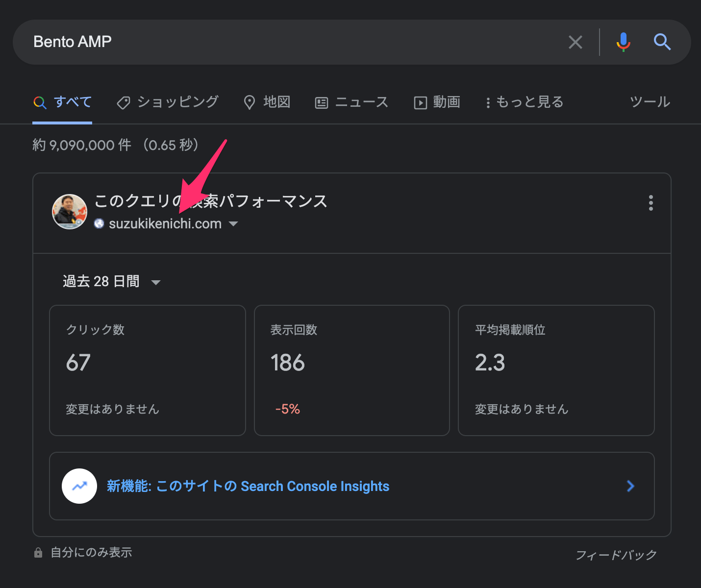Start voice search with the microphone icon
This screenshot has width=701, height=588.
[x=623, y=42]
